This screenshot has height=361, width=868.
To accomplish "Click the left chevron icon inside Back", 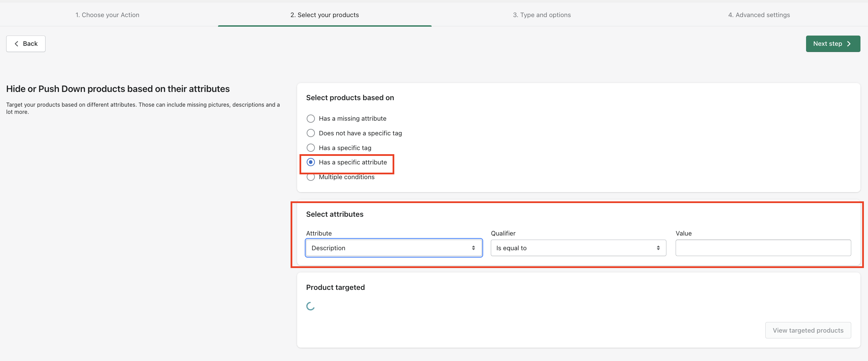I will click(16, 44).
